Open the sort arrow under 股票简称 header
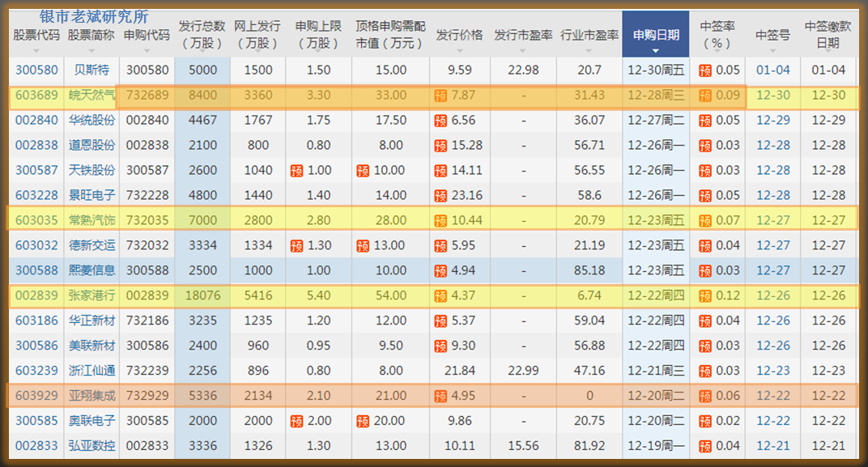 click(x=91, y=51)
